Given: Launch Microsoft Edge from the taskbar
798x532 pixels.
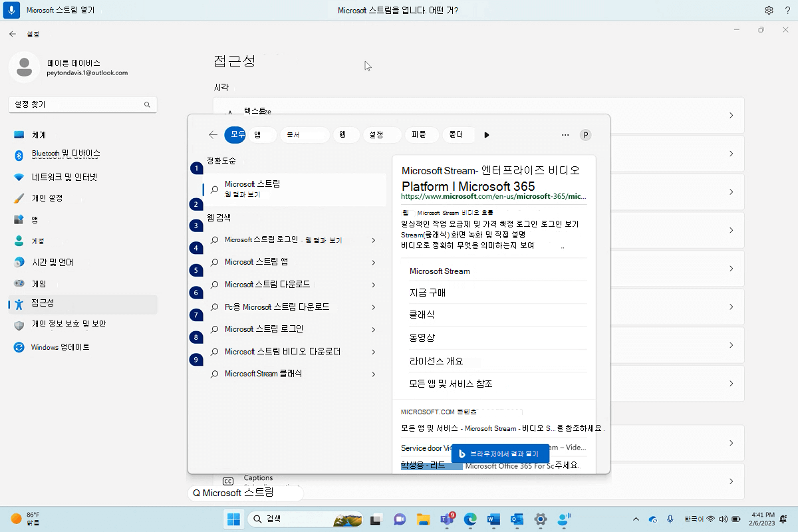Looking at the screenshot, I should click(x=470, y=519).
